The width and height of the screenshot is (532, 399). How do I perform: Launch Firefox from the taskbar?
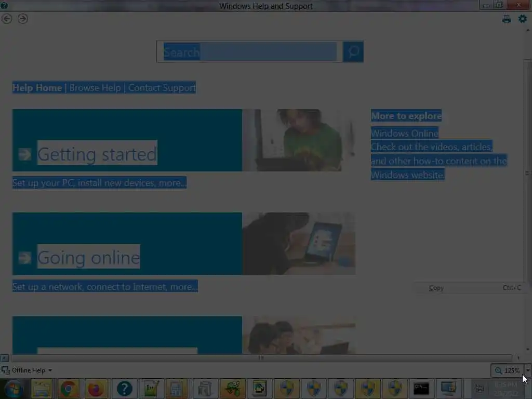click(96, 389)
